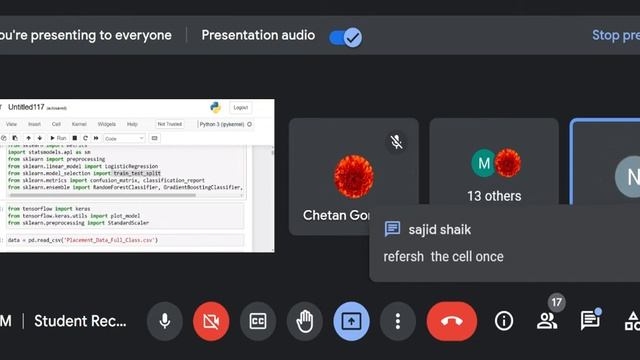The width and height of the screenshot is (640, 360).
Task: Open meeting details info icon
Action: (x=504, y=321)
